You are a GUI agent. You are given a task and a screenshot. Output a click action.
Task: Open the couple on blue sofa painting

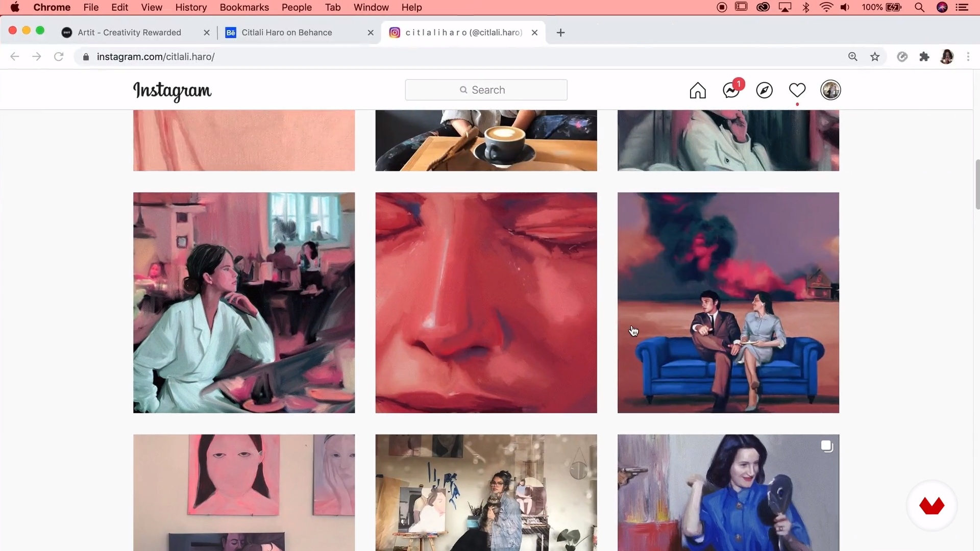pyautogui.click(x=728, y=303)
